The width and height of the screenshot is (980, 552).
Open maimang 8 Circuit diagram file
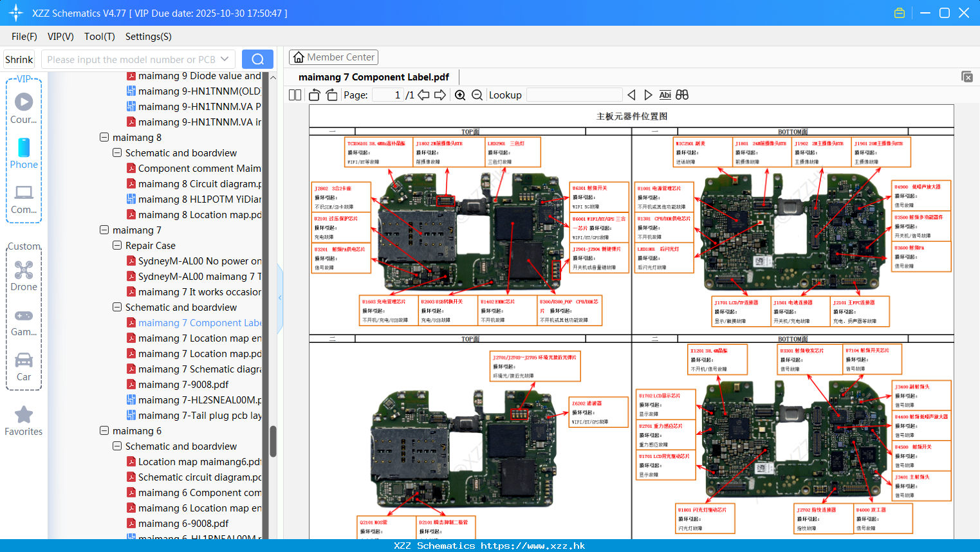[200, 184]
